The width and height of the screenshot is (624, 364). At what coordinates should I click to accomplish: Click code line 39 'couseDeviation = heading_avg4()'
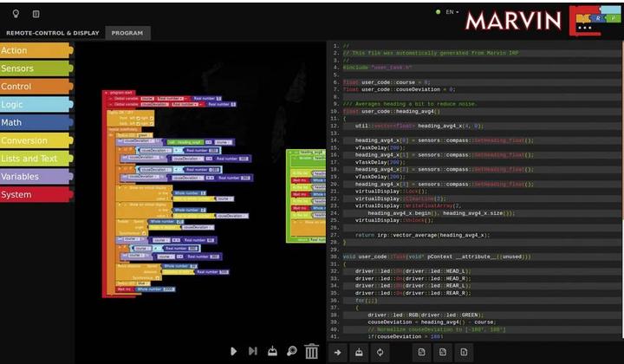432,322
